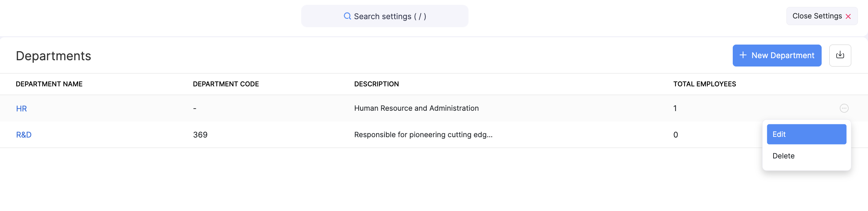Focus the Search settings field

(x=390, y=16)
